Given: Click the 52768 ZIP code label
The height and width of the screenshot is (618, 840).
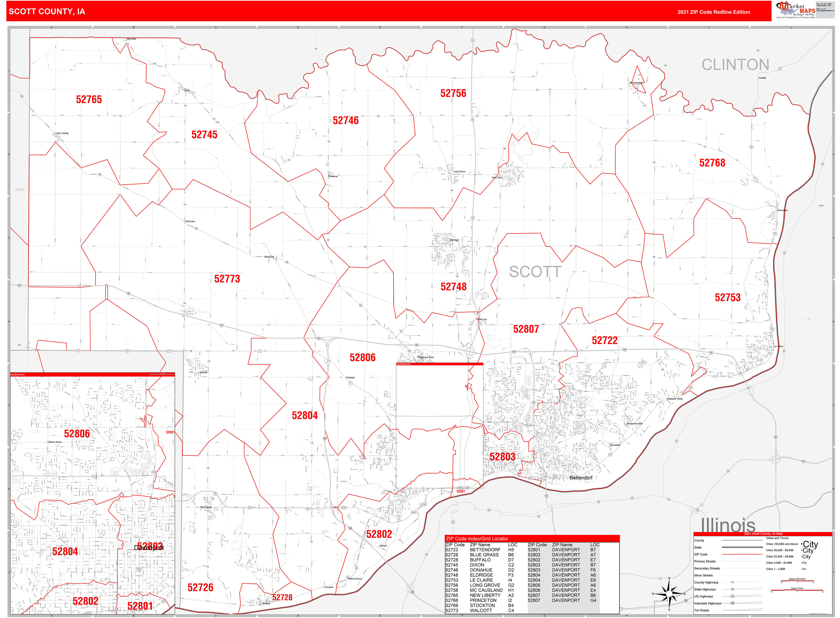Looking at the screenshot, I should (712, 163).
